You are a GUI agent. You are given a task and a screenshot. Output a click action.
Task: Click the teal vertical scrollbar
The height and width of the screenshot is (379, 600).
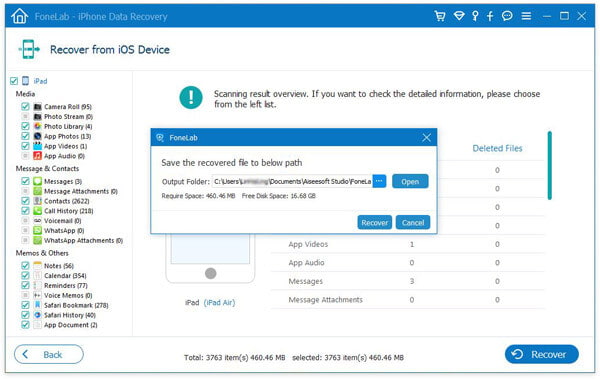[549, 165]
